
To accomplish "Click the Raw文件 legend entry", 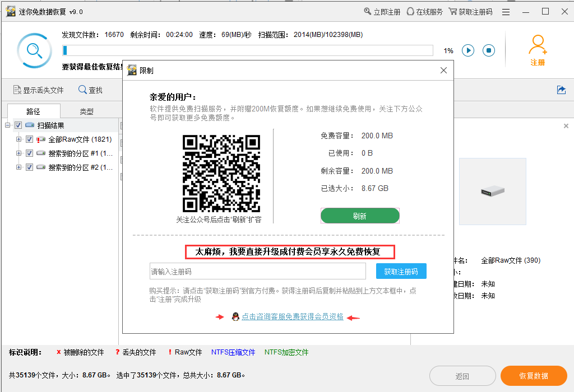I will click(x=185, y=352).
